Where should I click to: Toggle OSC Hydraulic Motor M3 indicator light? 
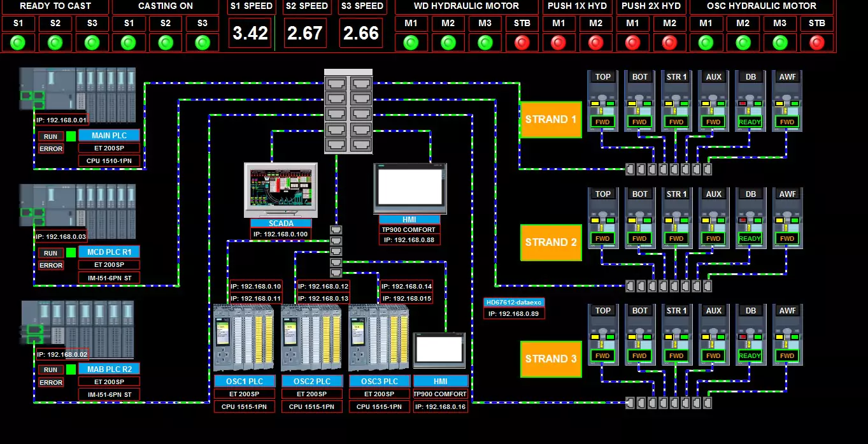pos(779,43)
